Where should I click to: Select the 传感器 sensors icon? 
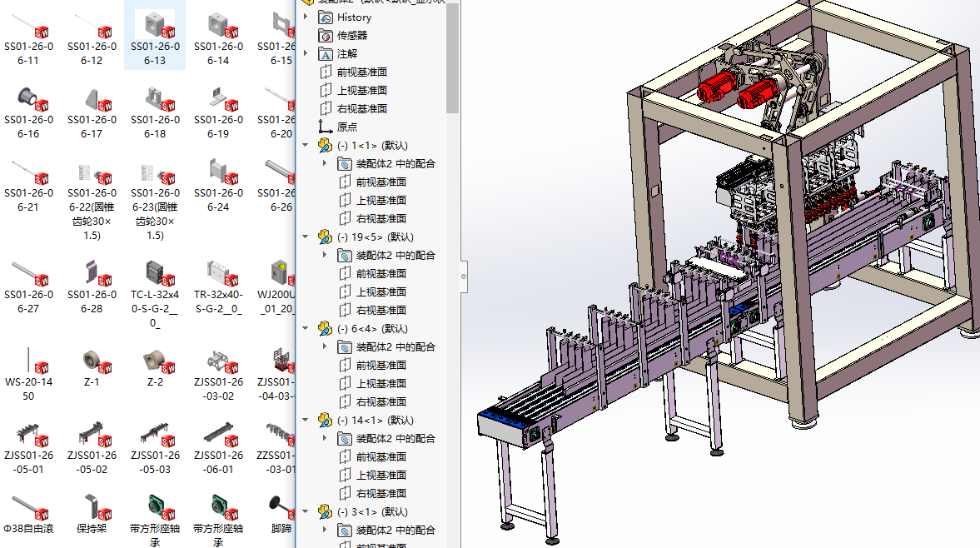(326, 35)
